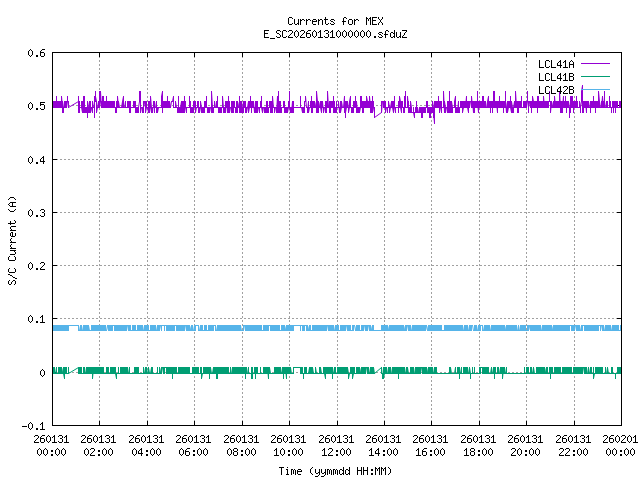
Task: Click the green data trace near 0 A
Action: [x=250, y=370]
